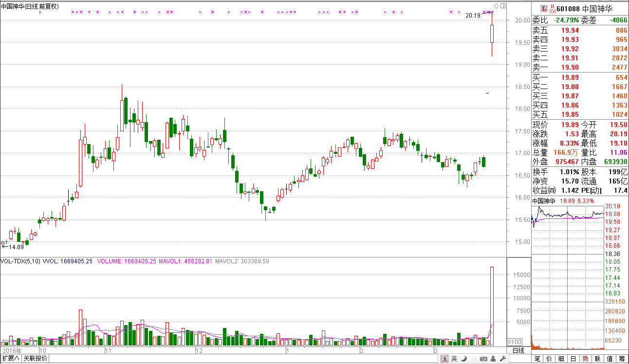Toggle the 英 English input mode icon
This screenshot has height=364, width=629.
coord(454,359)
